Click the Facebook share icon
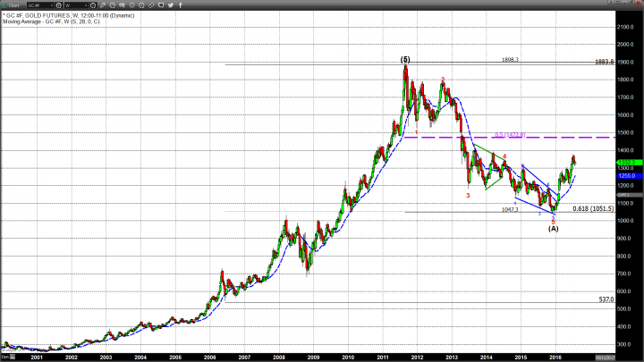The height and width of the screenshot is (362, 644). (x=181, y=5)
